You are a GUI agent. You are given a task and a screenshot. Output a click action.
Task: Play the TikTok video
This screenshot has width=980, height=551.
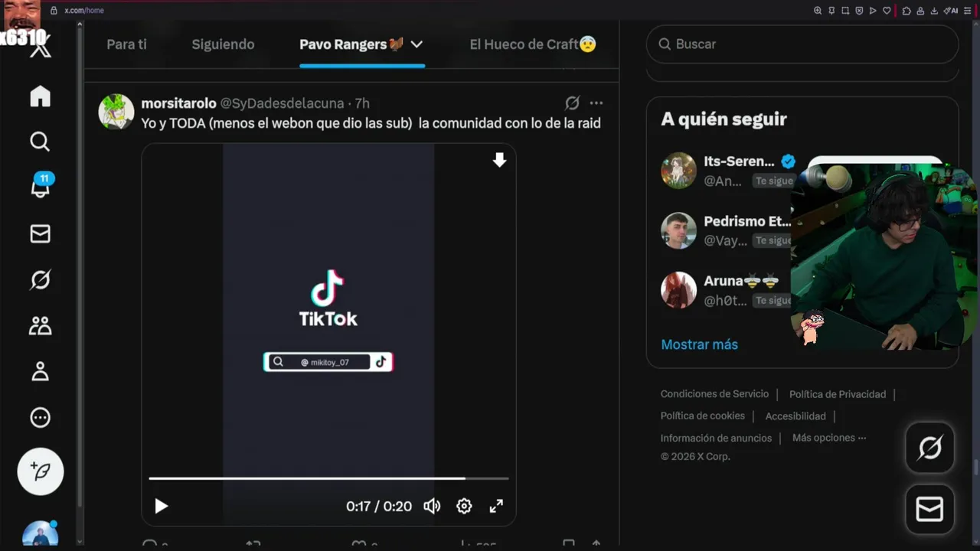click(x=161, y=506)
